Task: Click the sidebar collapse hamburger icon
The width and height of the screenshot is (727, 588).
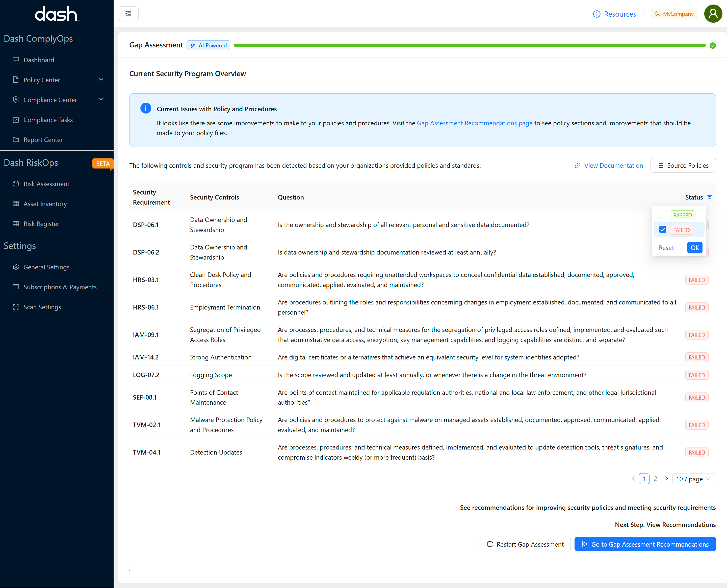Action: point(128,14)
